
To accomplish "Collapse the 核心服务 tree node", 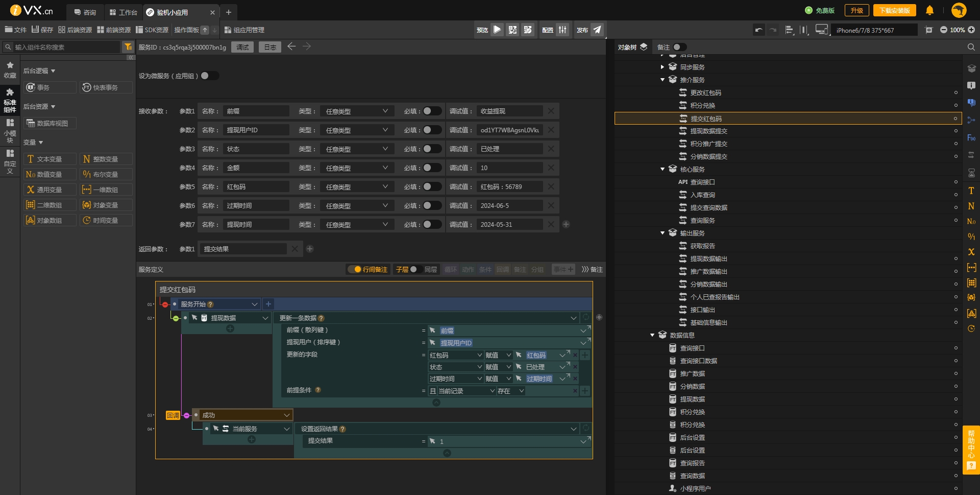I will pyautogui.click(x=662, y=169).
